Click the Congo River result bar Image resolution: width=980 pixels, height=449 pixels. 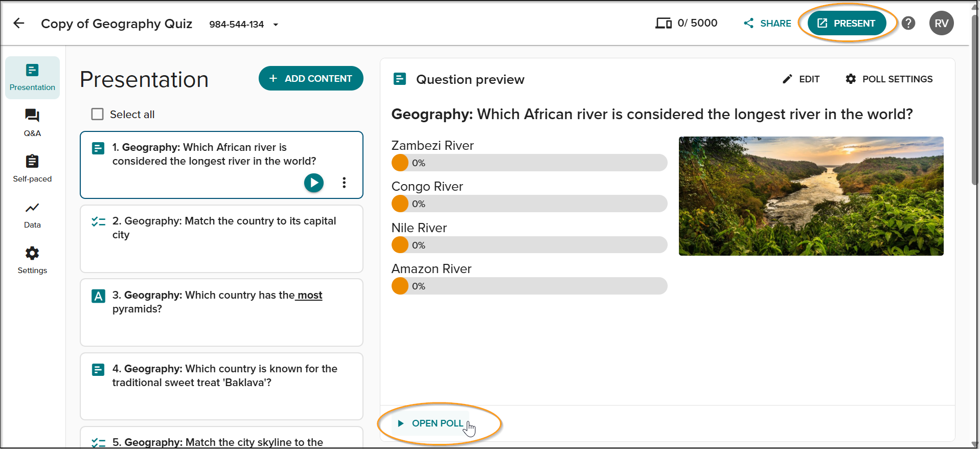[529, 204]
